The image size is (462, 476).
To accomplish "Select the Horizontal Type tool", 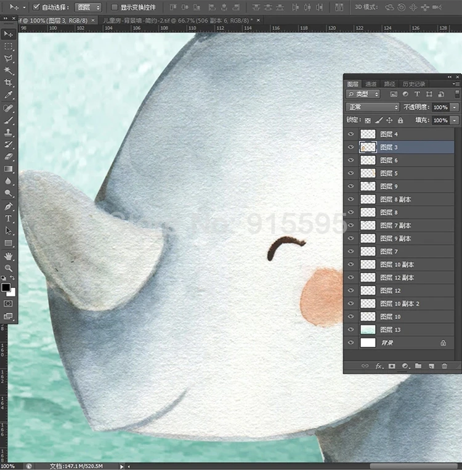I will [x=9, y=218].
